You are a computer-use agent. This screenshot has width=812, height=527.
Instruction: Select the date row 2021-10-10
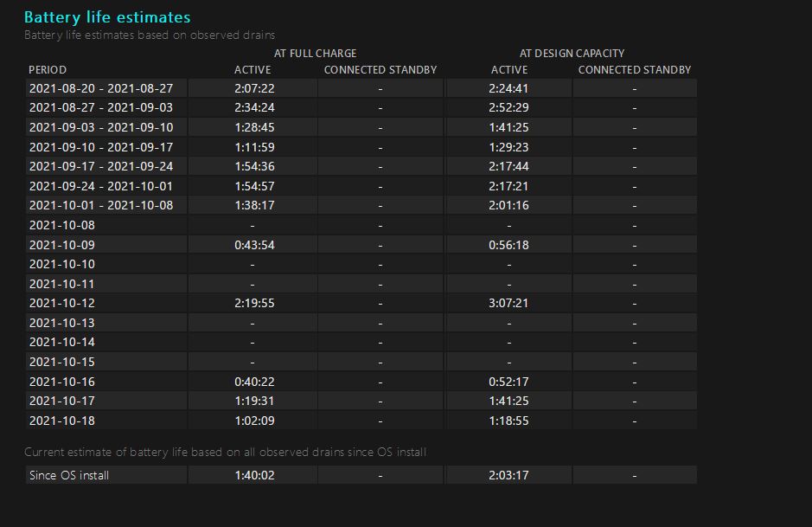(62, 264)
